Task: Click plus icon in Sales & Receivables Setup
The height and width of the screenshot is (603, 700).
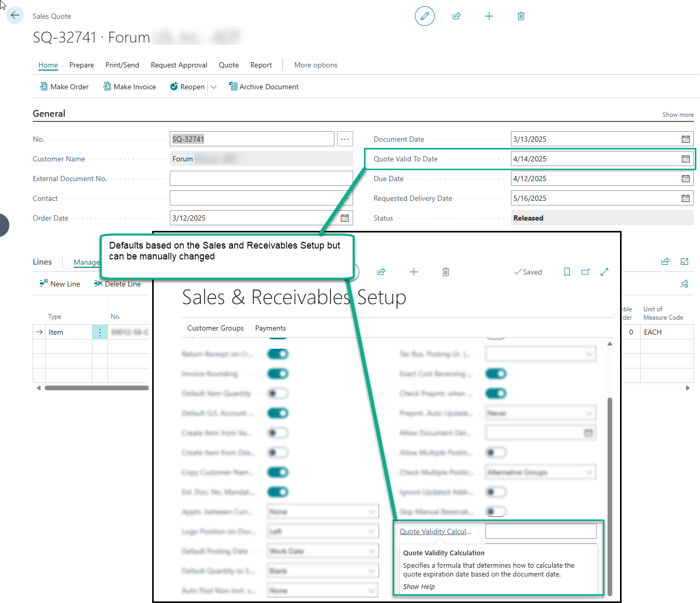Action: pyautogui.click(x=414, y=272)
